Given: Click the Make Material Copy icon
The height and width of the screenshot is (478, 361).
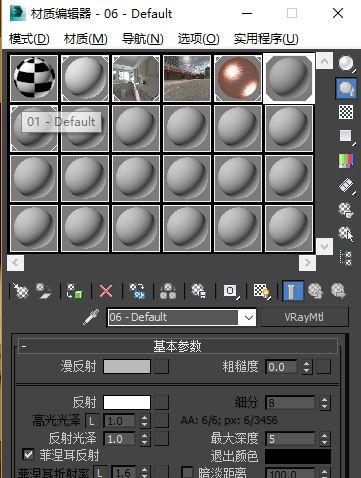Looking at the screenshot, I should click(137, 291).
